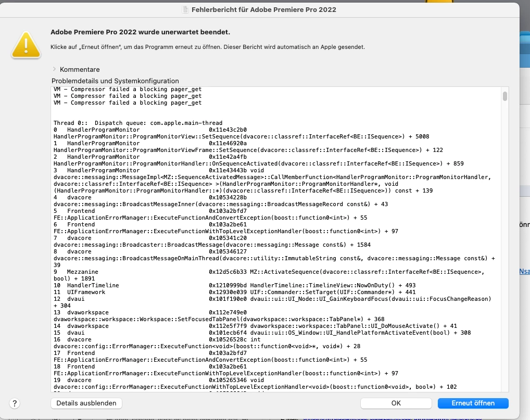Click the '10 HandlerTimeline' stack frame line

(x=235, y=285)
